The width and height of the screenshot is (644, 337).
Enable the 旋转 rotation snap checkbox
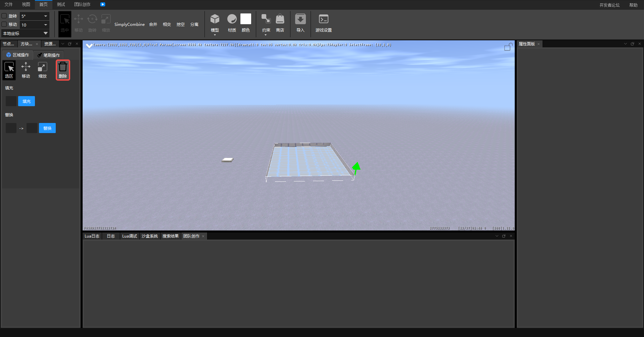coord(4,16)
